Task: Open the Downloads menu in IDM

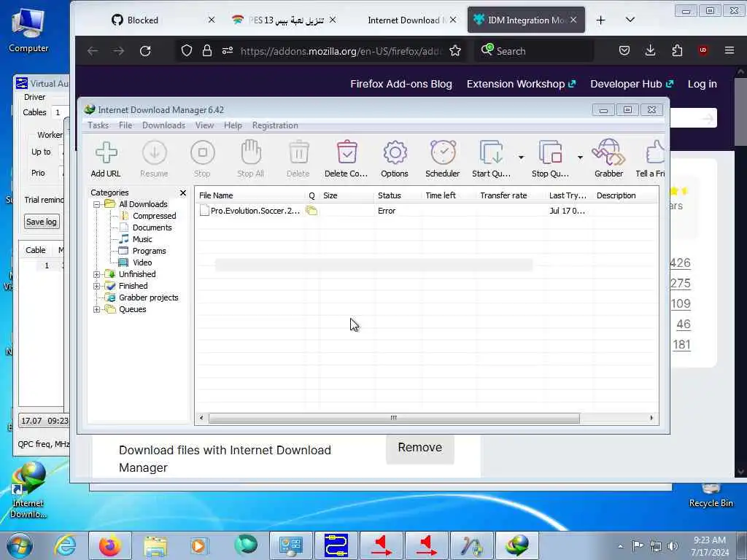Action: coord(164,125)
